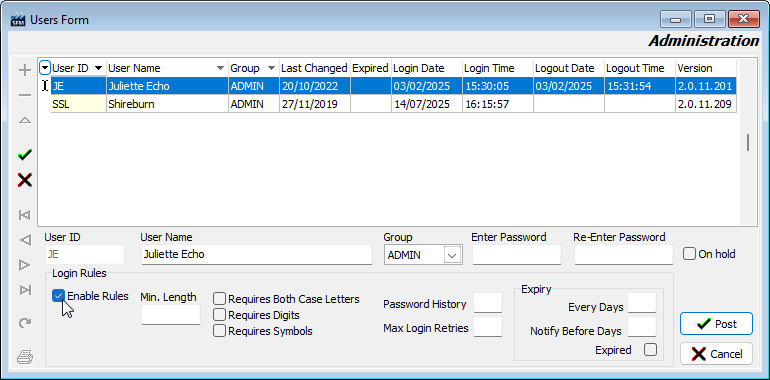The height and width of the screenshot is (380, 770).
Task: Tick the Requires Symbols checkbox
Action: [x=220, y=330]
